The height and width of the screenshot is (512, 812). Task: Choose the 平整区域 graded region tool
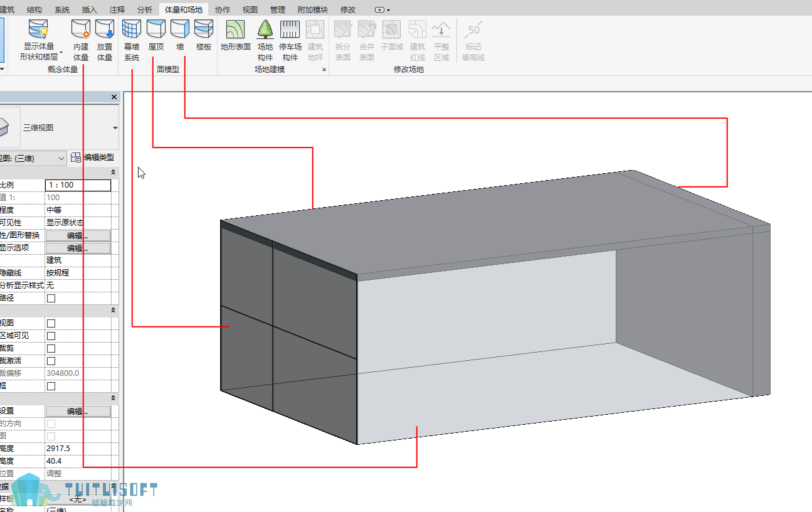pyautogui.click(x=441, y=40)
